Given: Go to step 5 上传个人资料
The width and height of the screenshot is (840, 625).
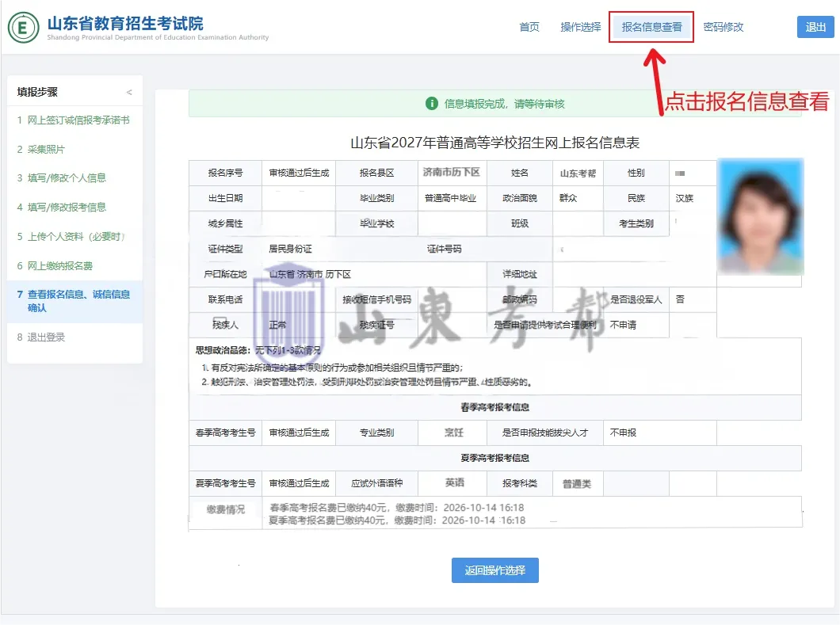Looking at the screenshot, I should click(71, 236).
